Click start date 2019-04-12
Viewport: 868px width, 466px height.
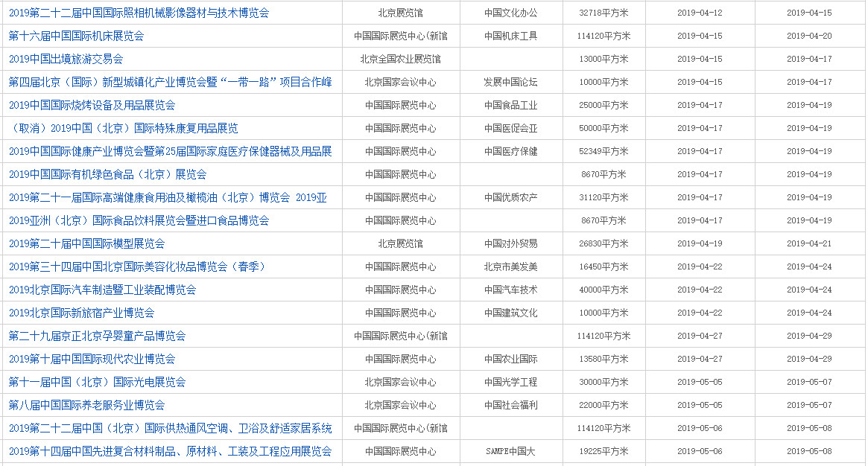pos(700,13)
